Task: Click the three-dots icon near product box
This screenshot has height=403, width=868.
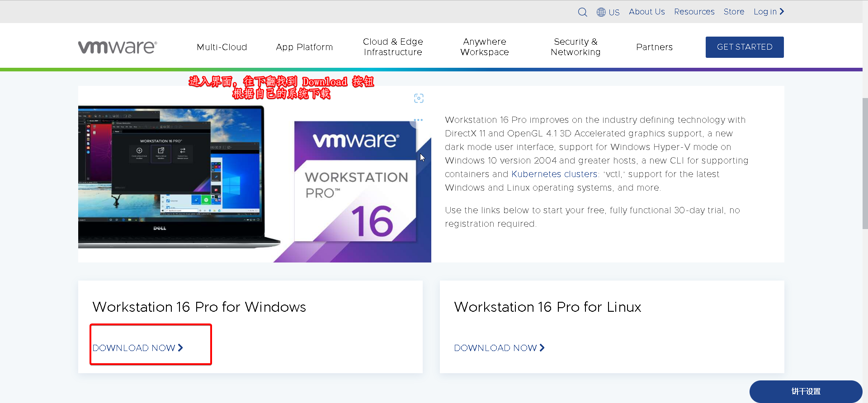Action: 419,120
